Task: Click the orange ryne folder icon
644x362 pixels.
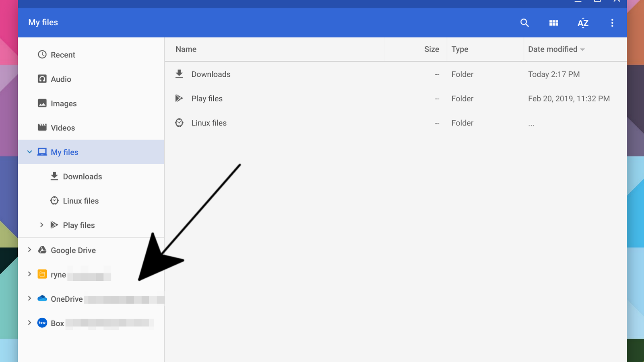Action: pos(42,274)
